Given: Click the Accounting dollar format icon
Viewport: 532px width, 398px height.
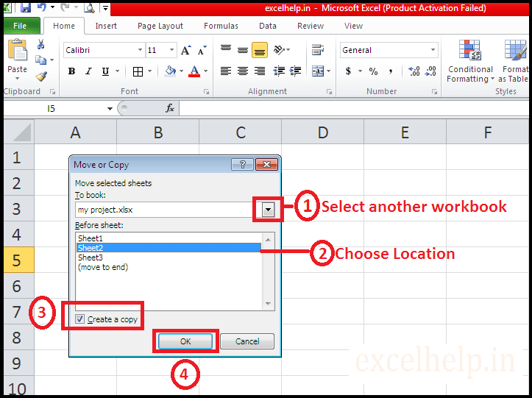Looking at the screenshot, I should tap(348, 71).
